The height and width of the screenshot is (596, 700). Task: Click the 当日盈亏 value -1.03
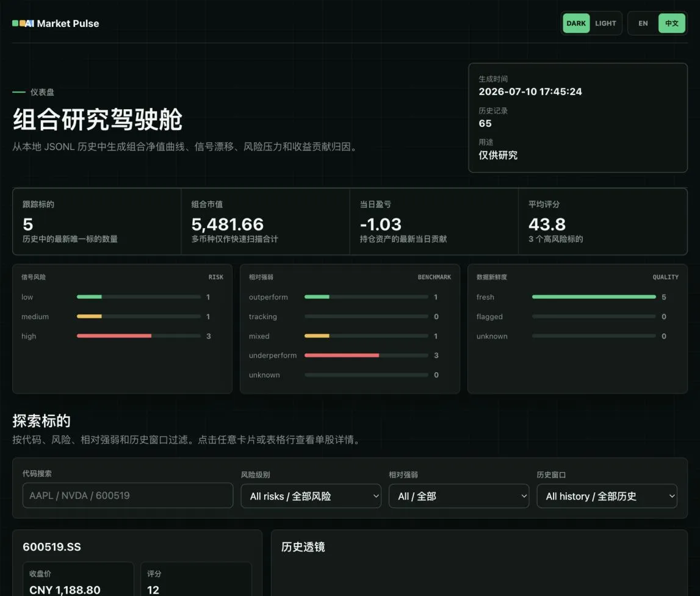pos(380,224)
